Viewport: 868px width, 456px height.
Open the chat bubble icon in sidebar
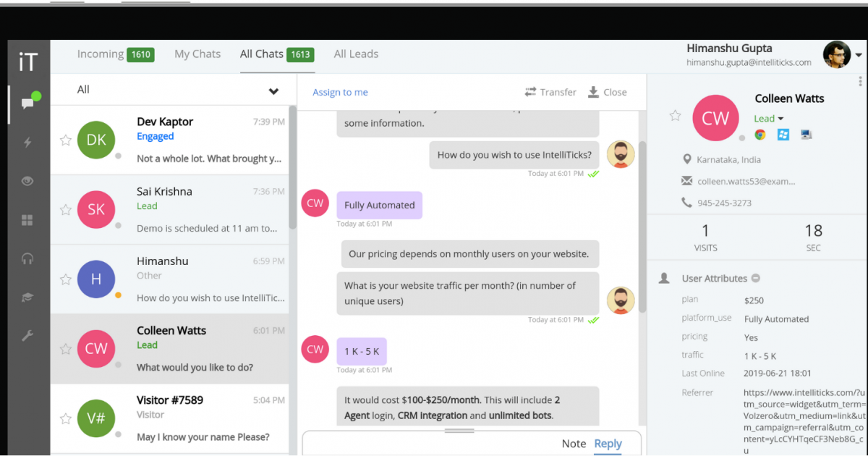pyautogui.click(x=27, y=104)
